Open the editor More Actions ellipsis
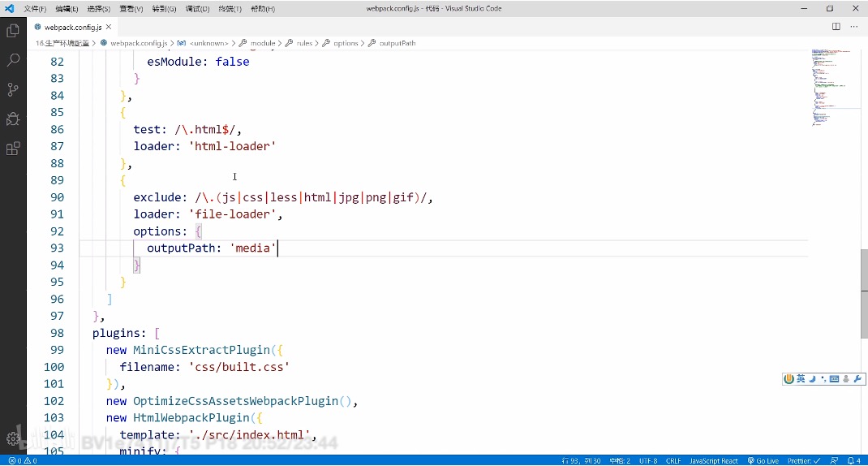 coord(853,27)
